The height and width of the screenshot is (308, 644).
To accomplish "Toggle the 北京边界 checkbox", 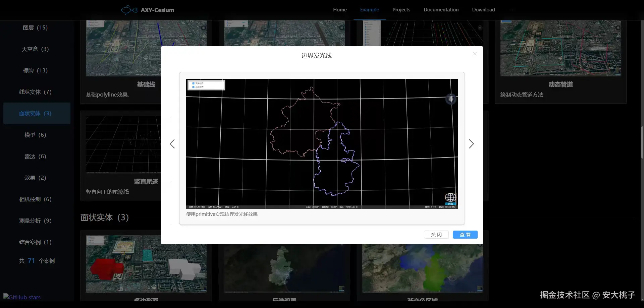I will coord(193,87).
